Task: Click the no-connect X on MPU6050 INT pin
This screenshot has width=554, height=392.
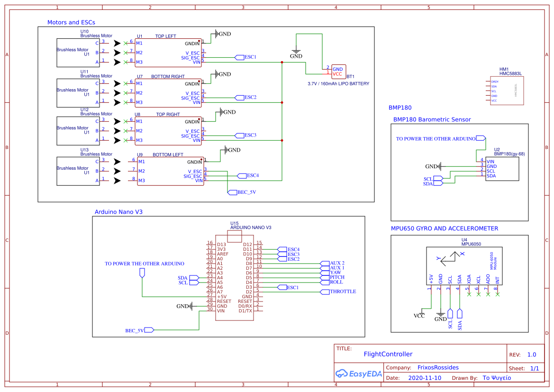Action: [x=497, y=295]
